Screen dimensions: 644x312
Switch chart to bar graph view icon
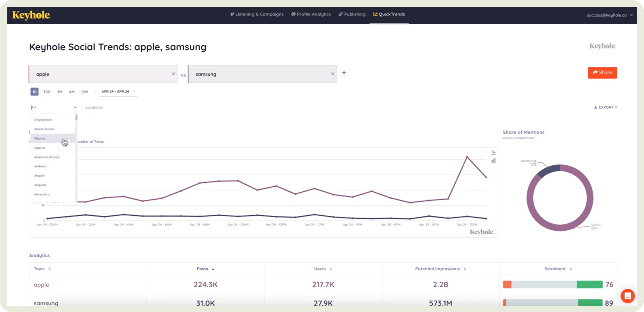(493, 161)
